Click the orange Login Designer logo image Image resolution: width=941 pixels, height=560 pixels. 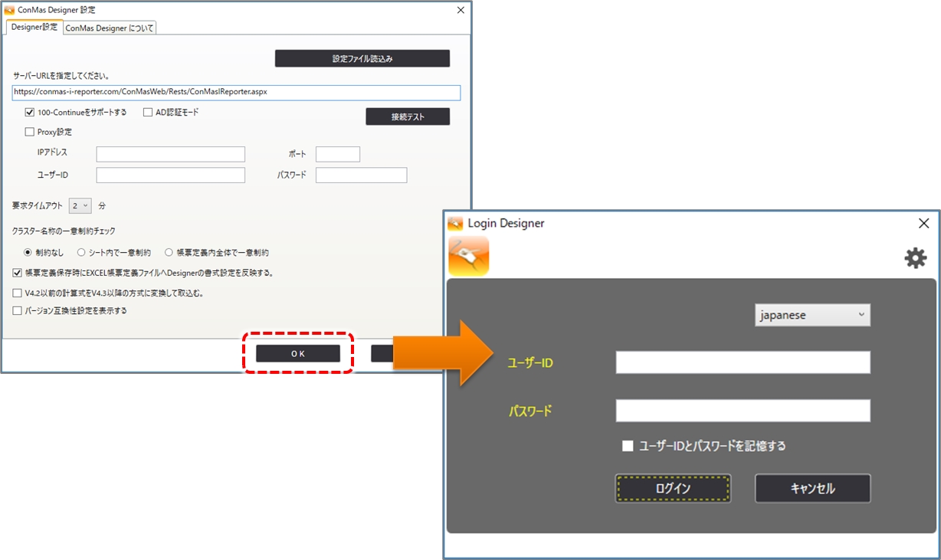(468, 256)
